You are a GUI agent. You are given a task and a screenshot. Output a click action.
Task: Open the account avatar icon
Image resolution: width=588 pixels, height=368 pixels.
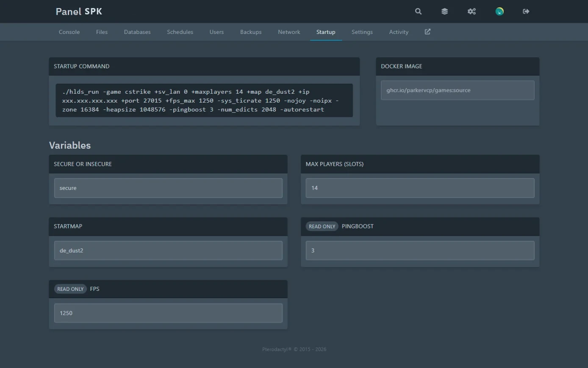[499, 11]
